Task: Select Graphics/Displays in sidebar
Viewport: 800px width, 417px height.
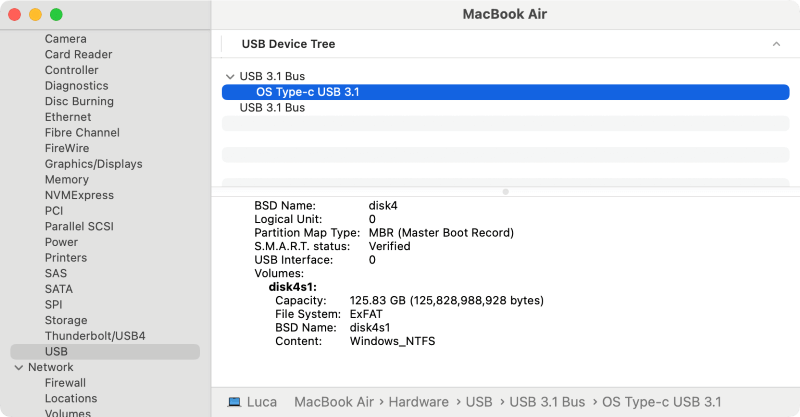Action: [93, 164]
